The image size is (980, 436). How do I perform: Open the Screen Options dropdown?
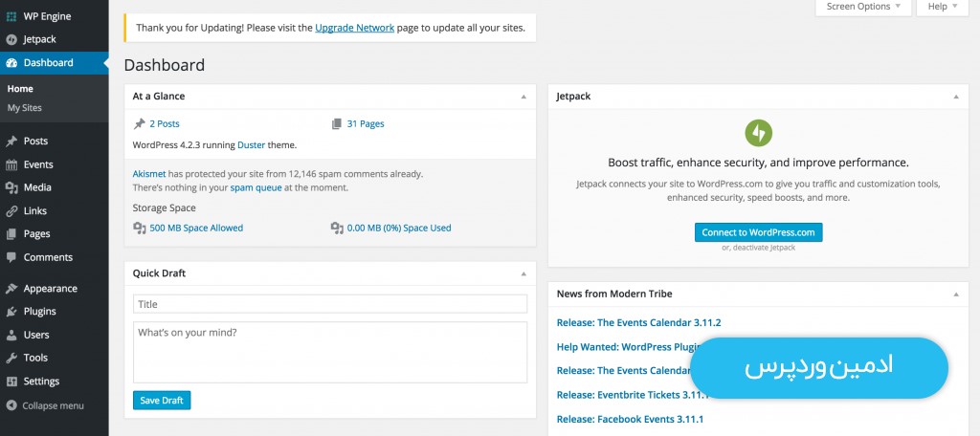click(x=863, y=7)
